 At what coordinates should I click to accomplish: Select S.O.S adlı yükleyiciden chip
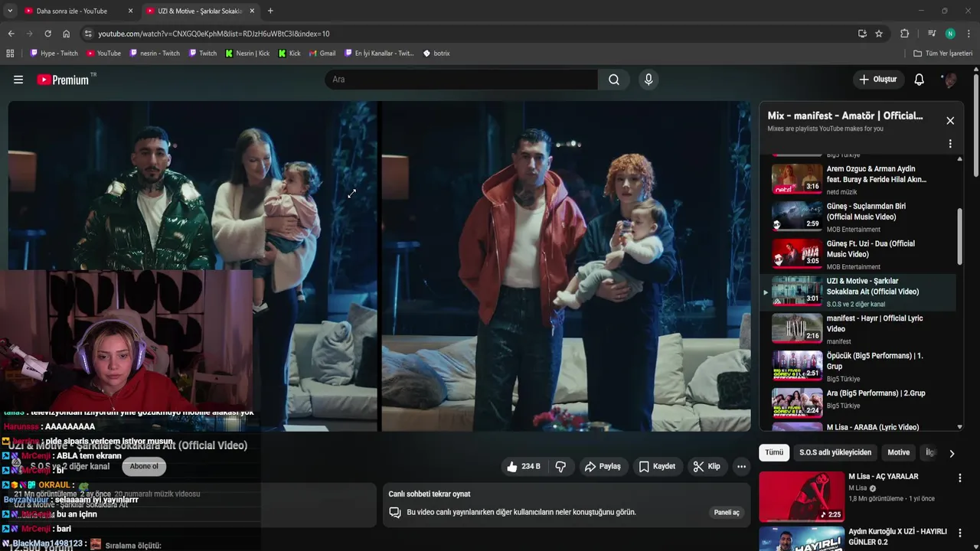(835, 452)
